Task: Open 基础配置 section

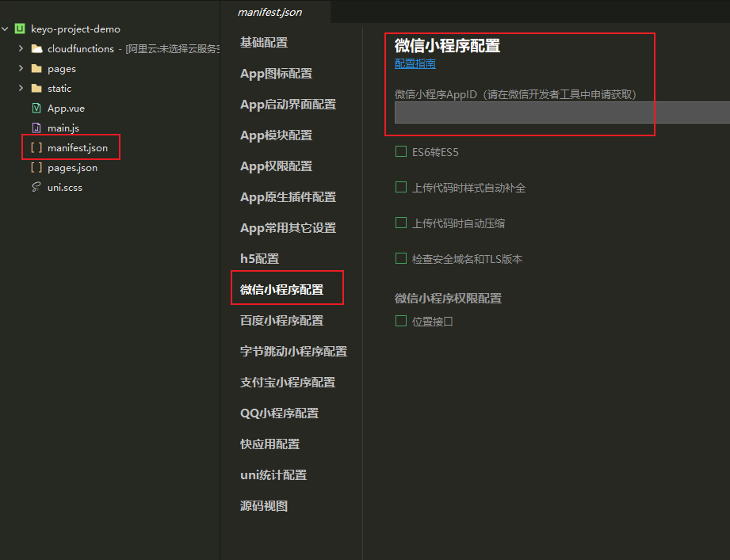Action: coord(264,43)
